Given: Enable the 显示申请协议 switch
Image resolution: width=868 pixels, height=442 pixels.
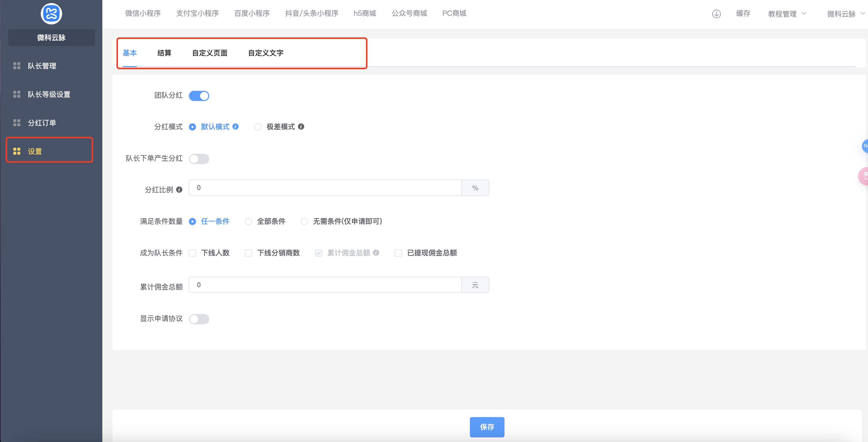Looking at the screenshot, I should [199, 319].
